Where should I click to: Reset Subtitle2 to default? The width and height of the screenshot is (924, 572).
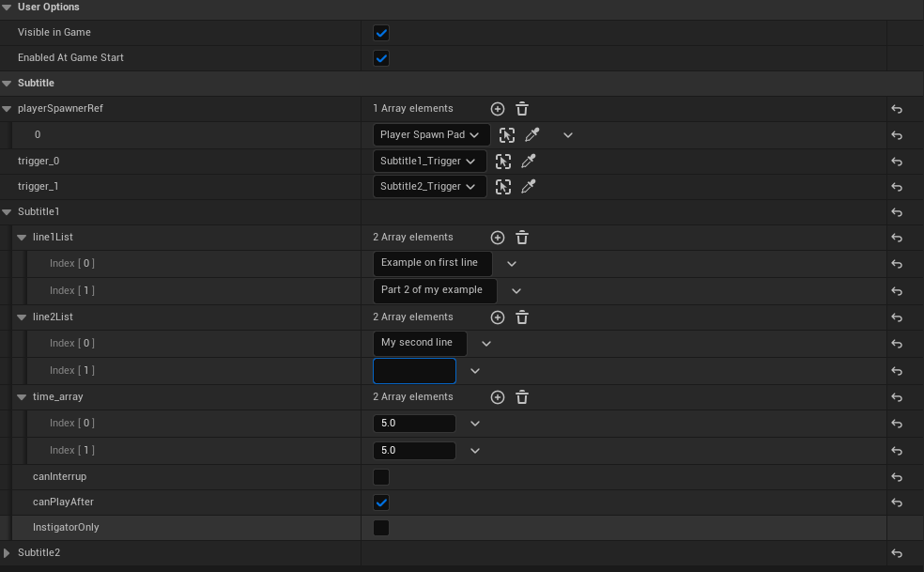pos(897,553)
